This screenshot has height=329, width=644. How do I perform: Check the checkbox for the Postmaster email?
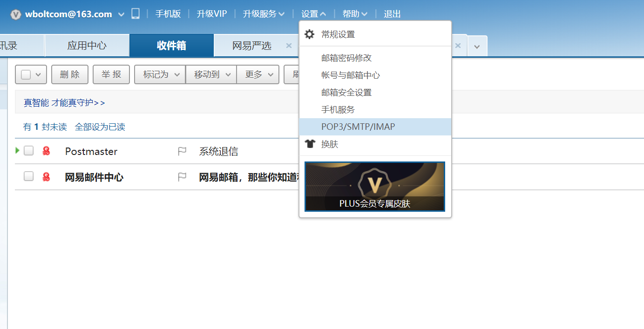pos(28,151)
